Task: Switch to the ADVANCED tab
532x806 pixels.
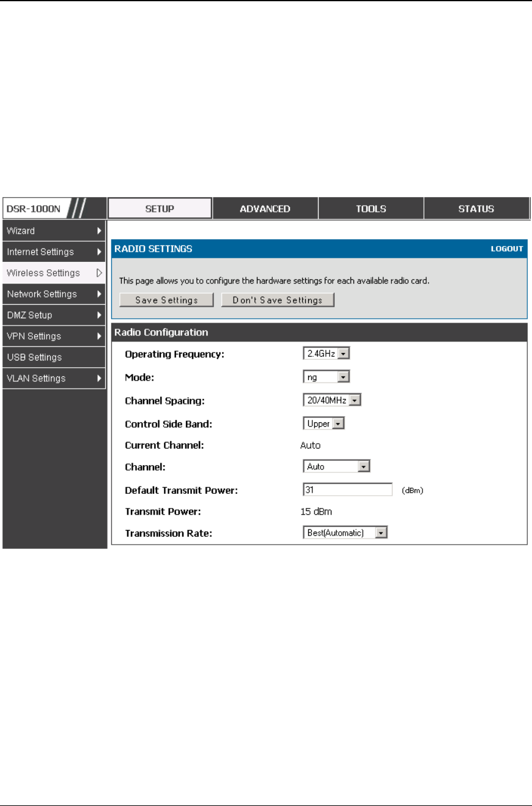Action: click(x=265, y=209)
